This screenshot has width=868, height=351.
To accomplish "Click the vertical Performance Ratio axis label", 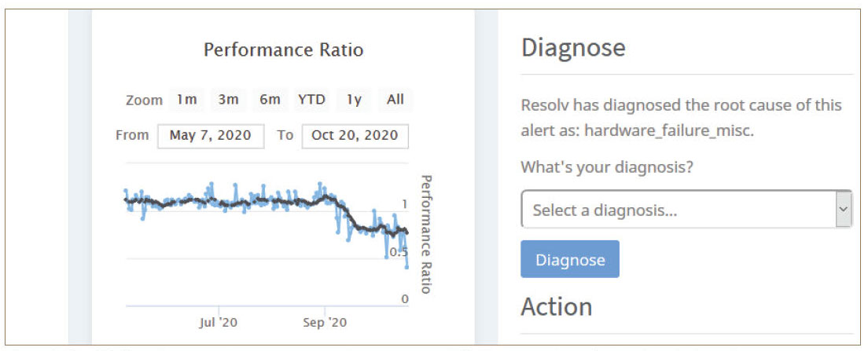I will pos(426,234).
